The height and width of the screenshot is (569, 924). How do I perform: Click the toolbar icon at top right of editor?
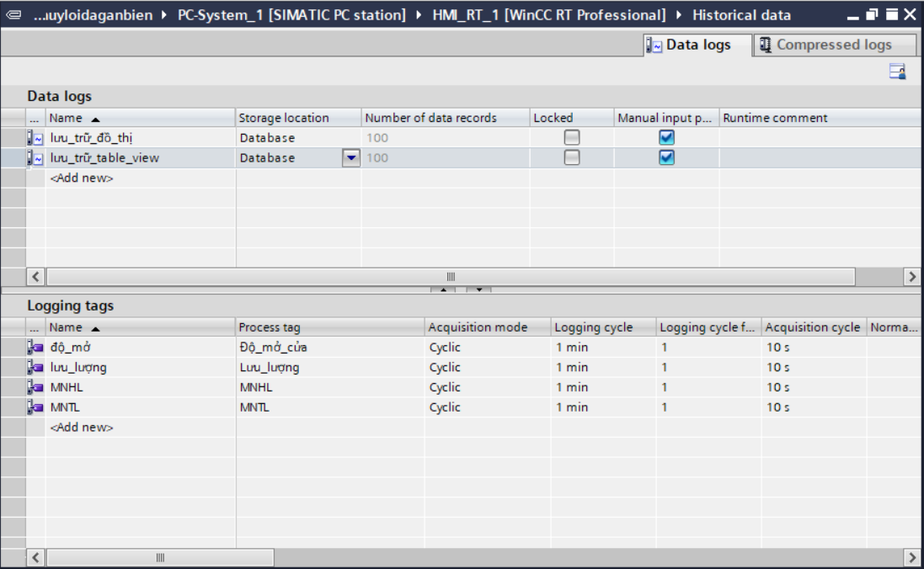[898, 72]
